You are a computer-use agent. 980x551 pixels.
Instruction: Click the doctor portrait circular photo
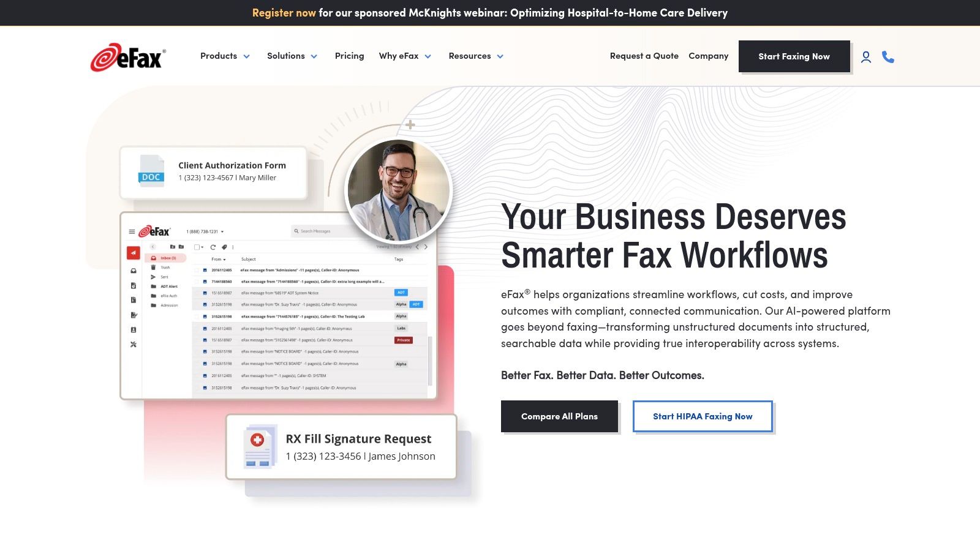pyautogui.click(x=398, y=190)
